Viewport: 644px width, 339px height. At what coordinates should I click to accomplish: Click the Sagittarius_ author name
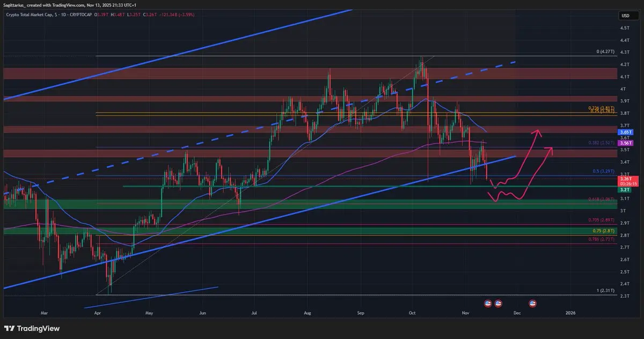[16, 4]
